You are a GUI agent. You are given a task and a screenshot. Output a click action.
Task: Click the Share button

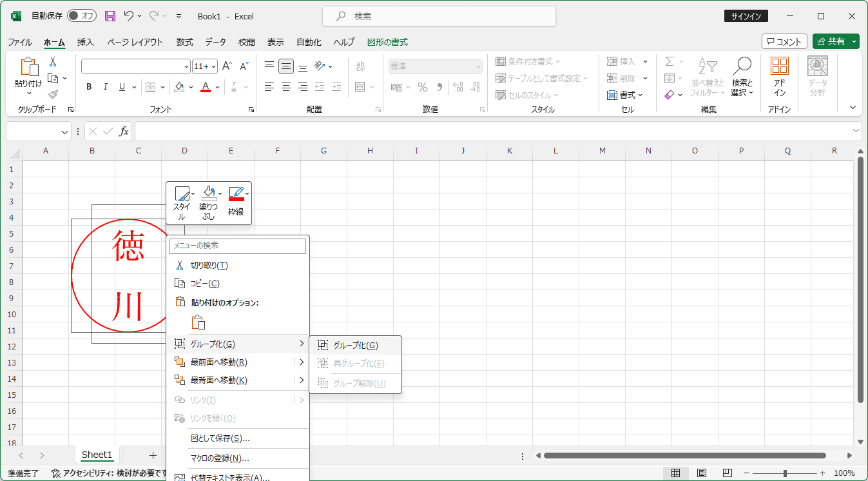836,41
